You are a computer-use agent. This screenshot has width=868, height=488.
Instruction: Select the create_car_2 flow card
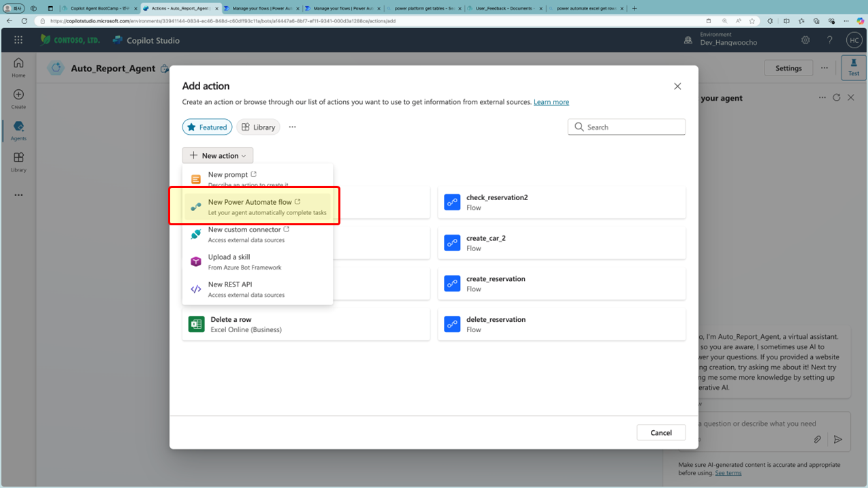click(x=562, y=243)
